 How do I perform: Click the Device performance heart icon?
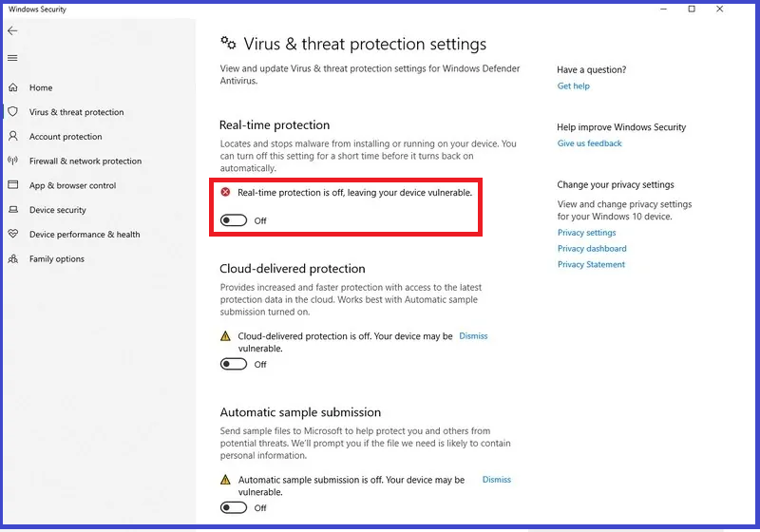pyautogui.click(x=13, y=235)
